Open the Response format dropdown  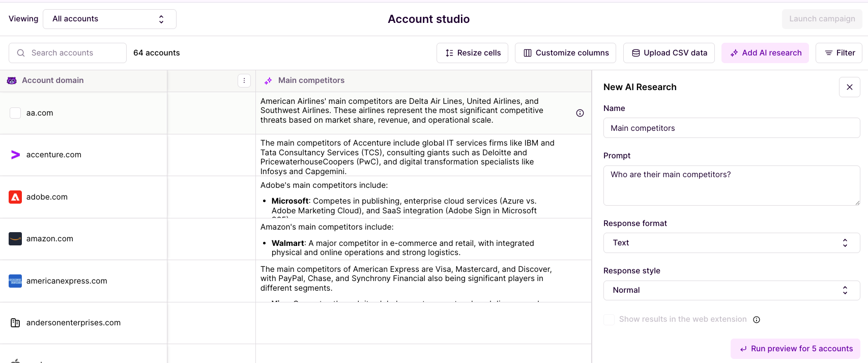pyautogui.click(x=732, y=243)
